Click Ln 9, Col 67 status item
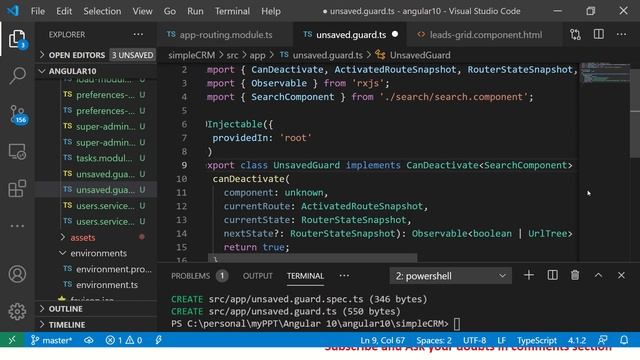This screenshot has height=360, width=640. coord(382,340)
